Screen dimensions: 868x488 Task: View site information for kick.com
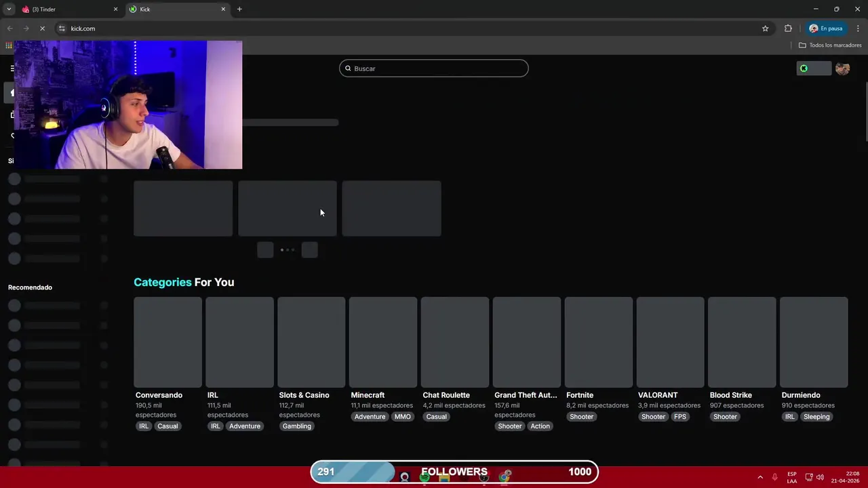pyautogui.click(x=62, y=28)
